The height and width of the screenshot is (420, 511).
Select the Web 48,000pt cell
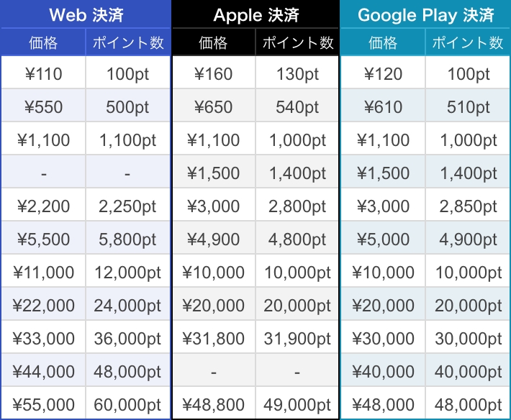[128, 370]
